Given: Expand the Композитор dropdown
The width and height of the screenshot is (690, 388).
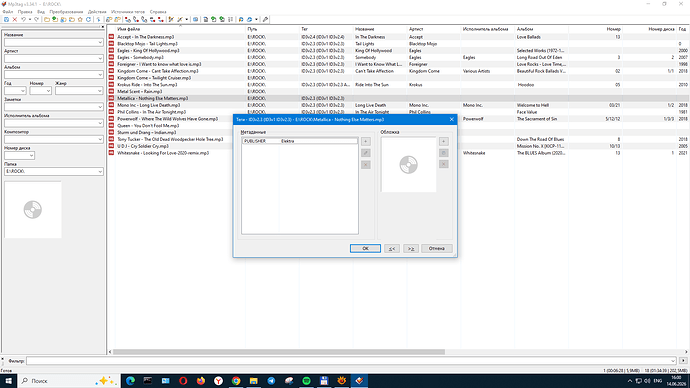Looking at the screenshot, I should 100,139.
